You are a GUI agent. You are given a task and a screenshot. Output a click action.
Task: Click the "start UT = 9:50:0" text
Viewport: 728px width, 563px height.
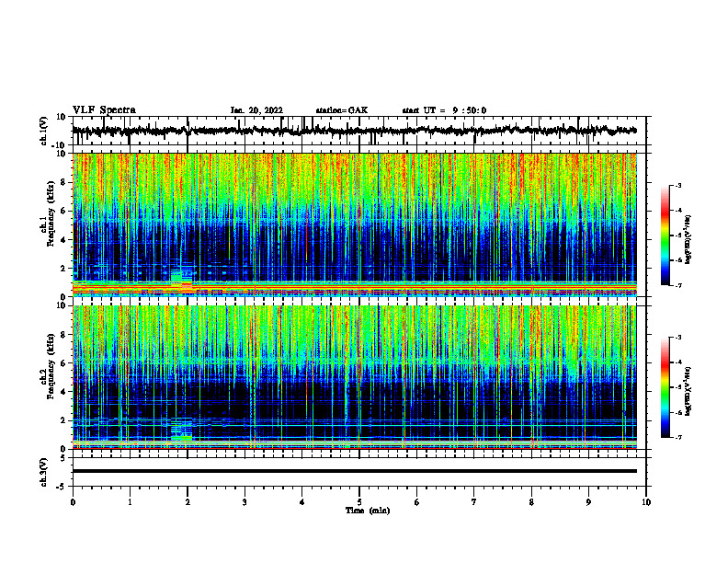click(444, 110)
